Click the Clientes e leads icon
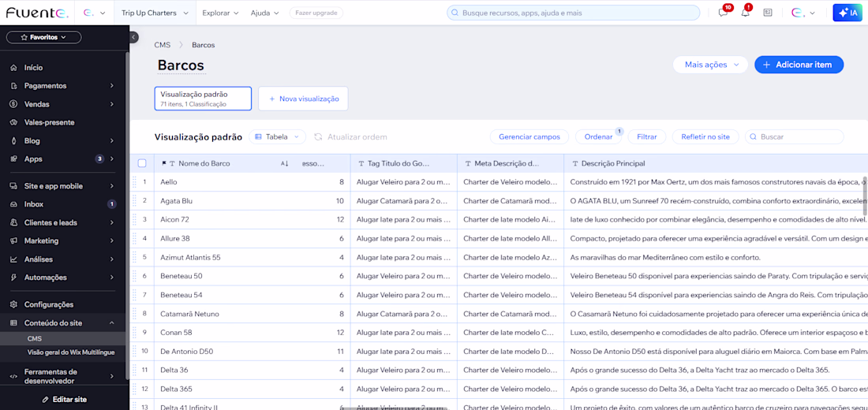This screenshot has height=410, width=868. tap(14, 222)
